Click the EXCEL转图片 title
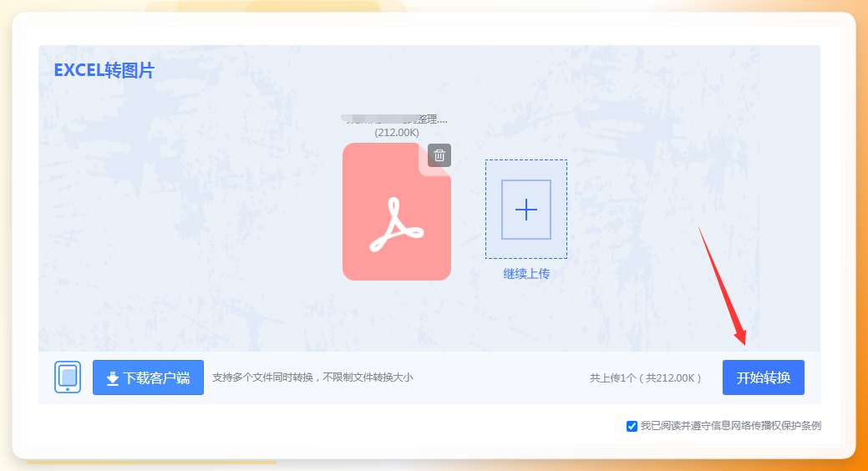868x471 pixels. (104, 70)
